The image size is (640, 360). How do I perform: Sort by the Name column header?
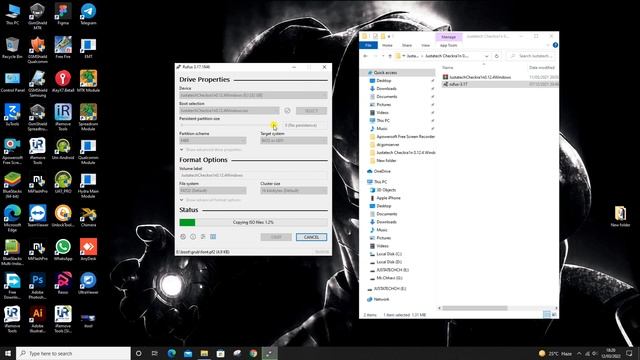coord(448,67)
